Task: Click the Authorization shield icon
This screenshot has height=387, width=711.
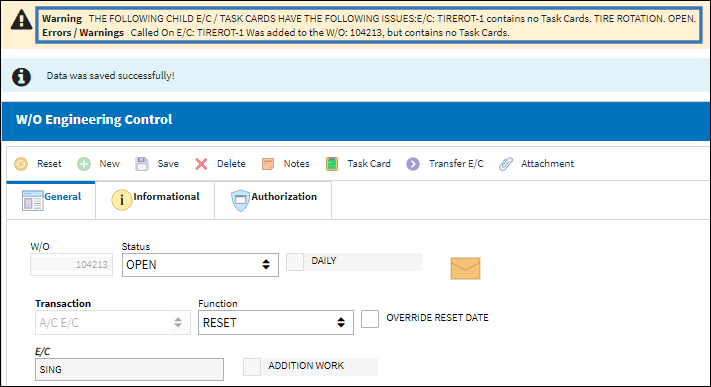Action: (240, 201)
